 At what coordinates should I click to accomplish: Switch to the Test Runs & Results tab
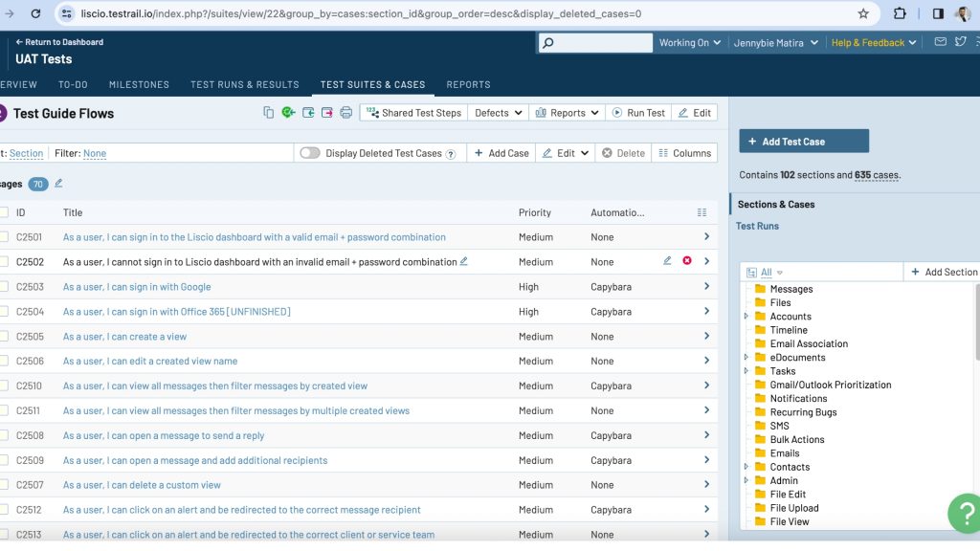(245, 84)
